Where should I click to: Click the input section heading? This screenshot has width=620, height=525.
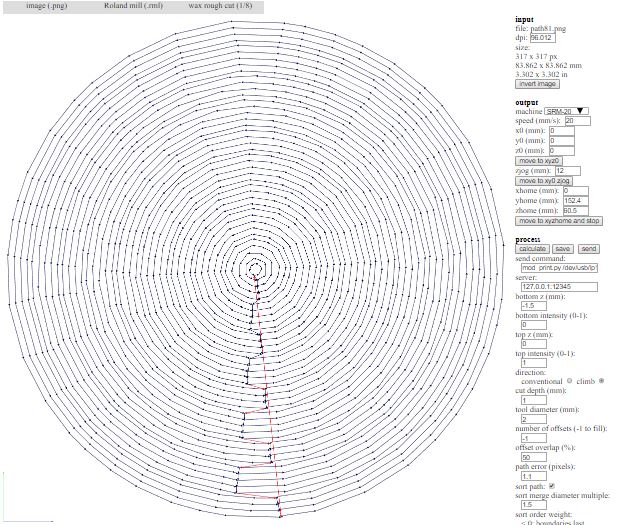(524, 19)
